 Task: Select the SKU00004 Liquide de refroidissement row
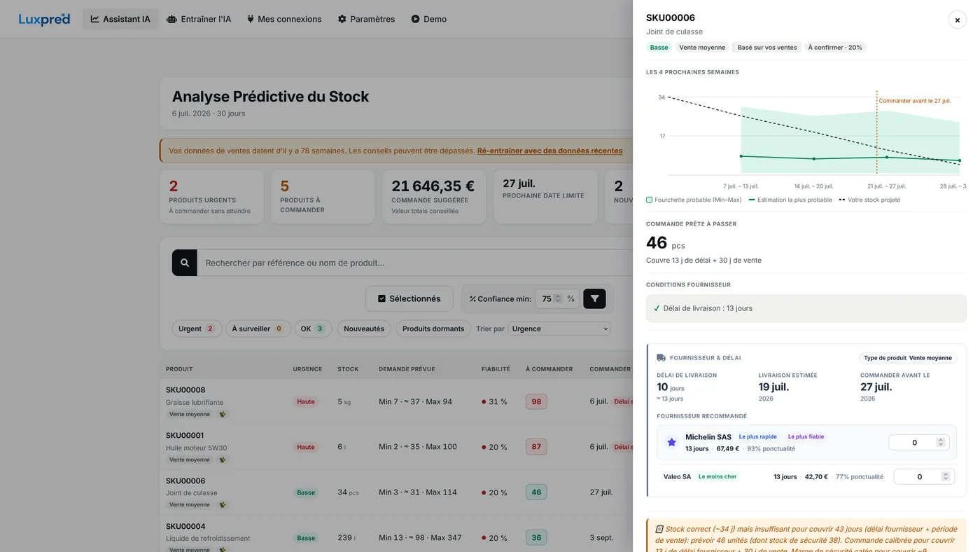[396, 534]
